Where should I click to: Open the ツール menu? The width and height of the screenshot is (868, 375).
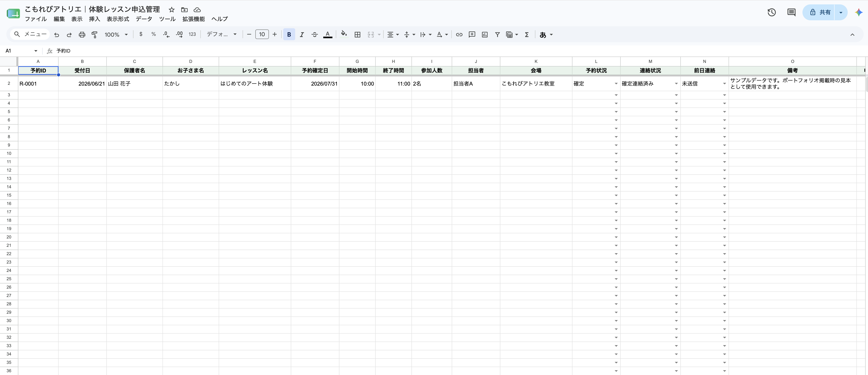[167, 19]
